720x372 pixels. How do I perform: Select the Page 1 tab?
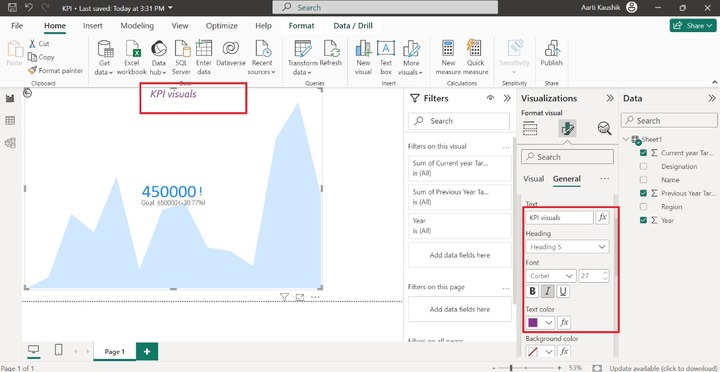click(x=115, y=352)
